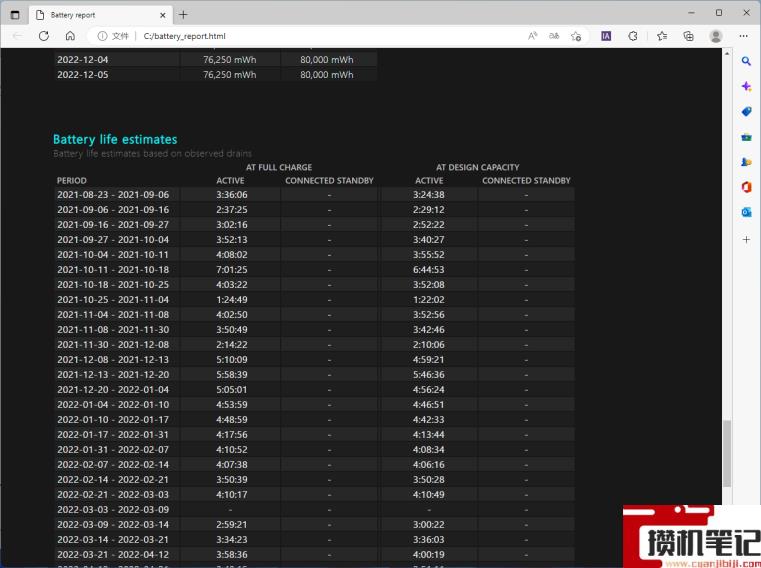Click the browser back arrow
The width and height of the screenshot is (761, 568).
pos(17,36)
